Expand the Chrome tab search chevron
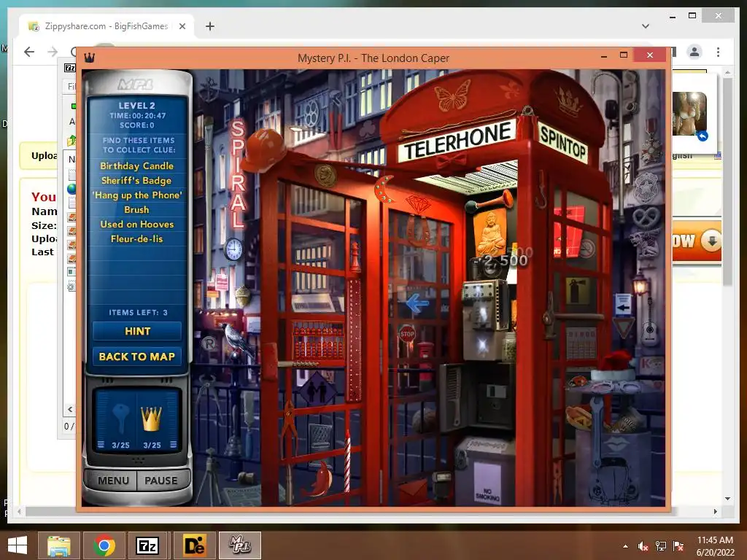The height and width of the screenshot is (560, 747). (x=646, y=26)
